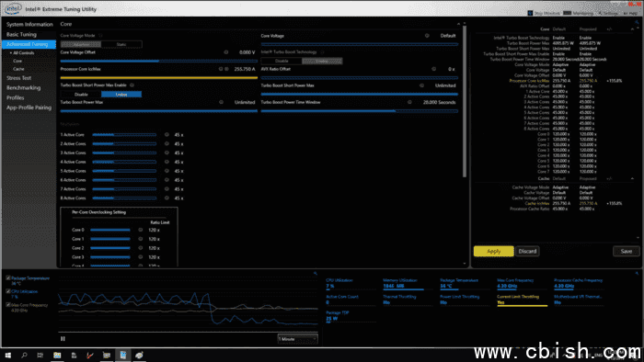644x362 pixels.
Task: Click the Turbo Boost Power Max info icon
Action: coord(221,102)
